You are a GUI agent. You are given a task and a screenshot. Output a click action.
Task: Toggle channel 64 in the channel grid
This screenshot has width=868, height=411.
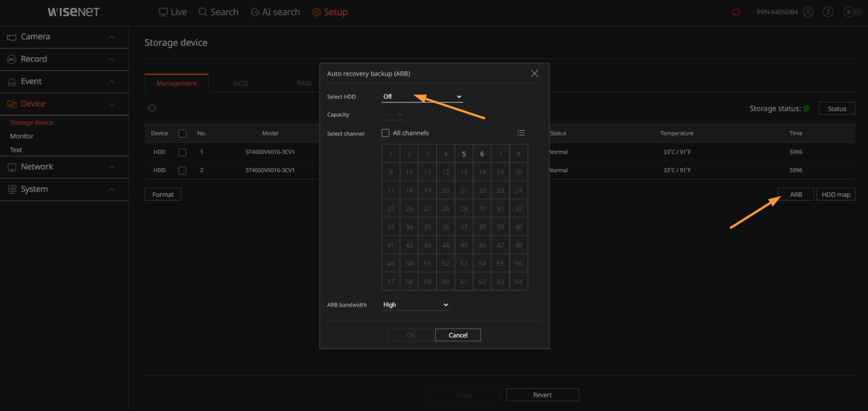click(519, 281)
